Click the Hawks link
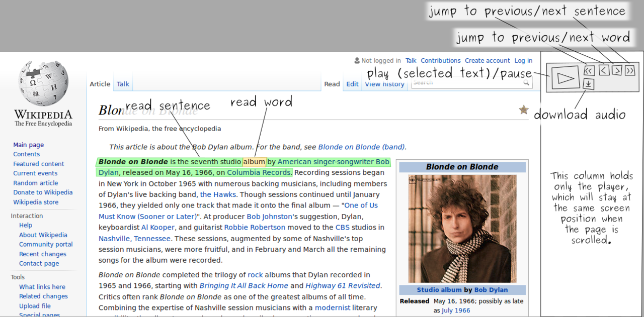This screenshot has height=317, width=644. (x=218, y=194)
